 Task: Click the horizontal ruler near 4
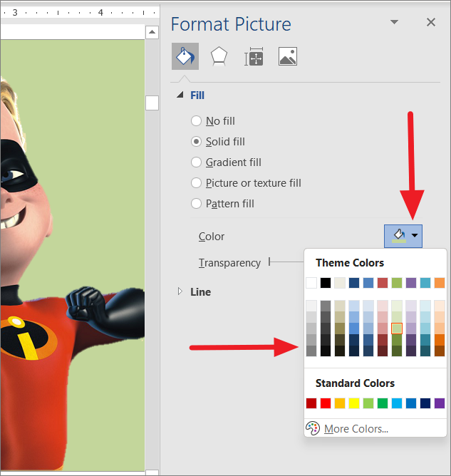tap(100, 12)
